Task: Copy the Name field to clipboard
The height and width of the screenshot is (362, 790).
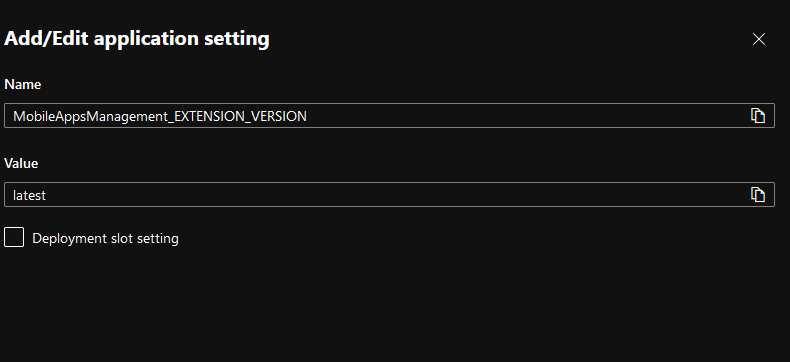Action: tap(758, 116)
